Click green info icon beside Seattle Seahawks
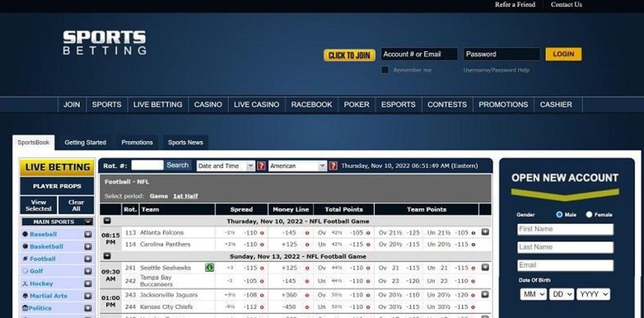This screenshot has height=318, width=644. 209,268
